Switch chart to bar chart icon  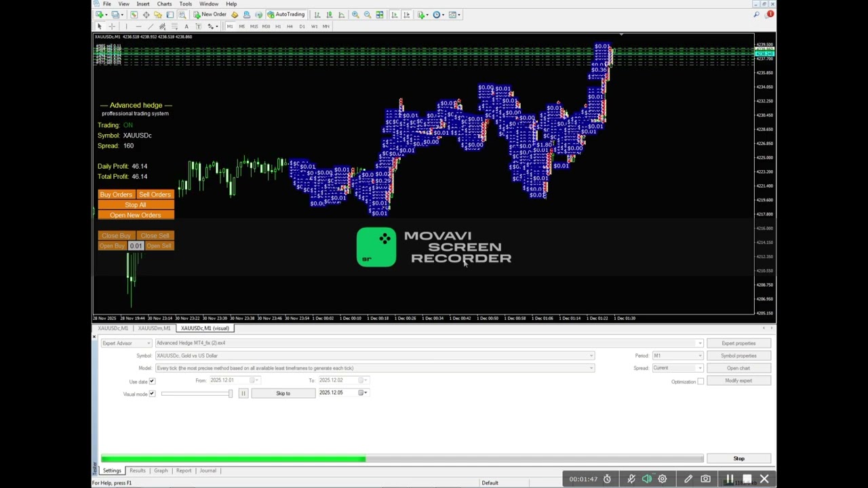click(317, 14)
